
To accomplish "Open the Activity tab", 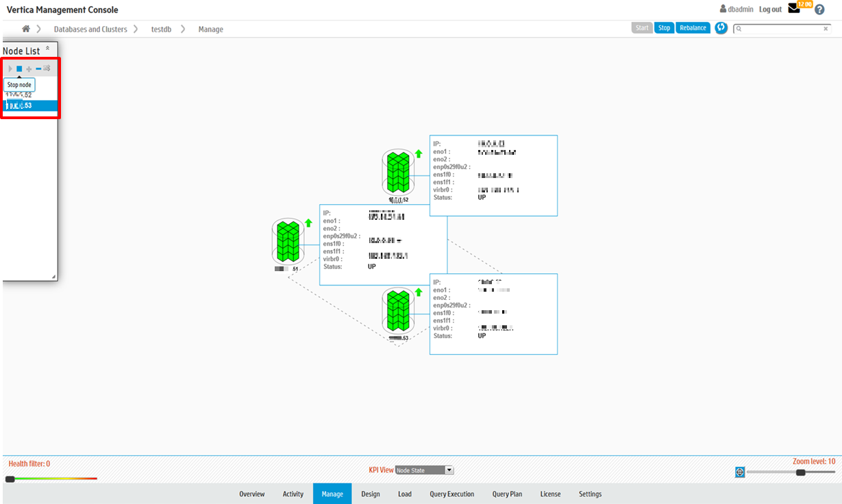I will pyautogui.click(x=293, y=494).
